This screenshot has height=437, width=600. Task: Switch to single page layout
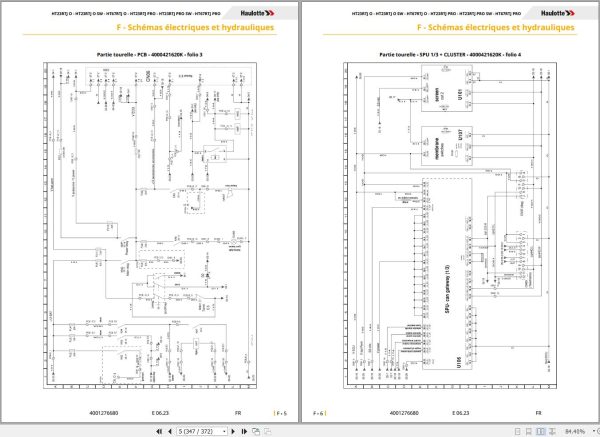click(x=517, y=431)
